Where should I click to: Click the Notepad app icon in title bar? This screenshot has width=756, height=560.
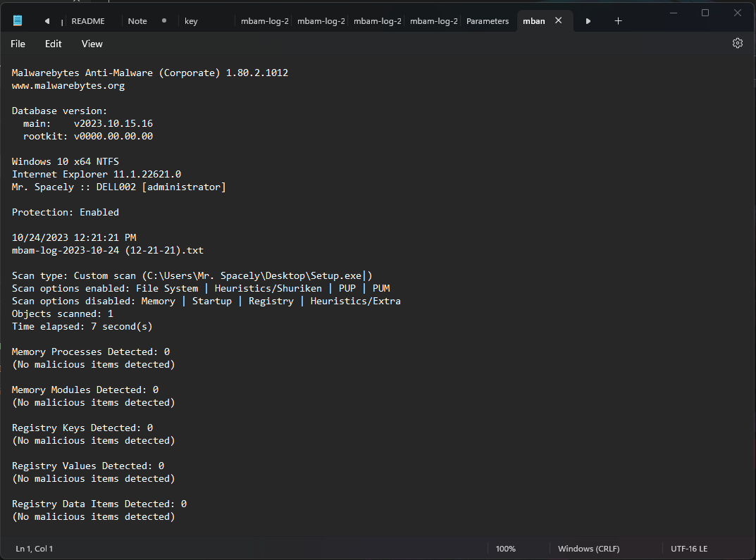pos(18,20)
